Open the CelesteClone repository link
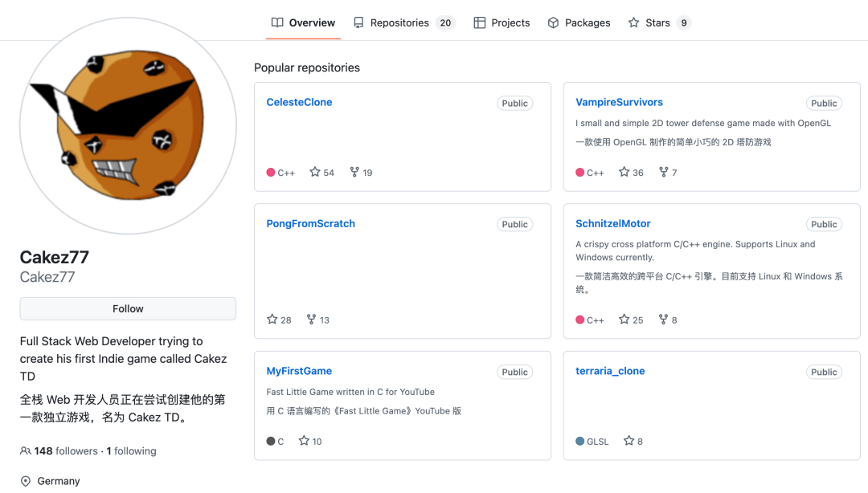Viewport: 868px width, 493px height. pos(299,102)
